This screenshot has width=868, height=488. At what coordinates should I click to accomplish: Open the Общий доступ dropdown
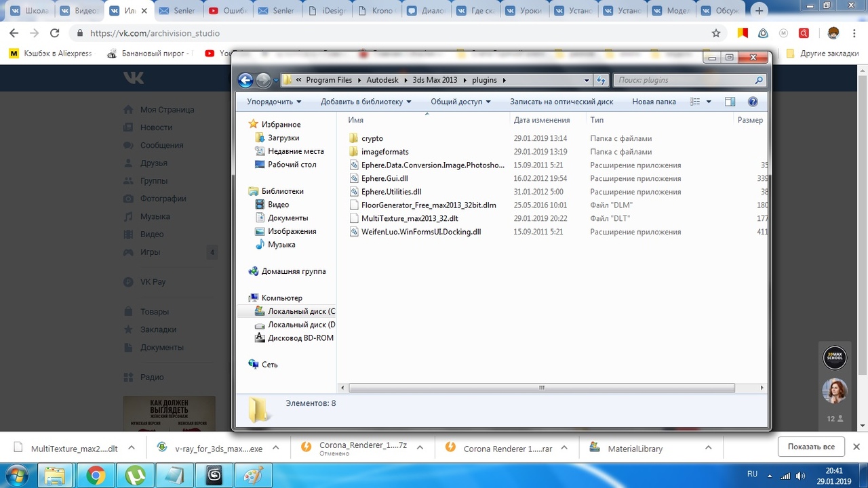(x=461, y=102)
